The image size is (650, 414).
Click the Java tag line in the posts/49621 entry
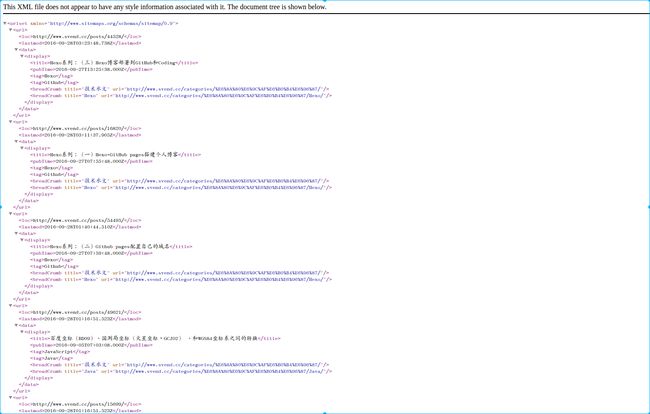[x=51, y=359]
